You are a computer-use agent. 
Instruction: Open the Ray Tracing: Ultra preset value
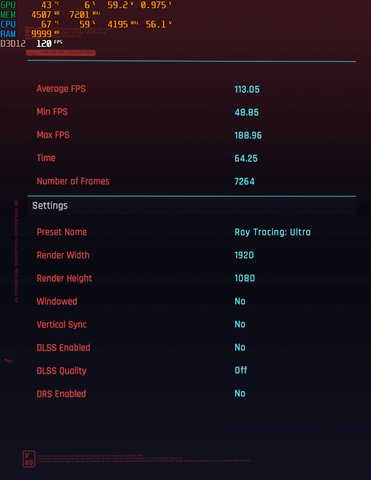(x=272, y=232)
